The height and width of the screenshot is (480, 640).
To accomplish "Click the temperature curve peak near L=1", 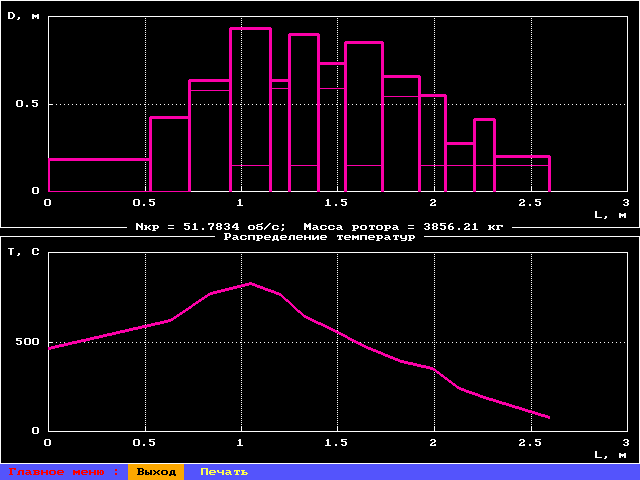I will click(250, 283).
